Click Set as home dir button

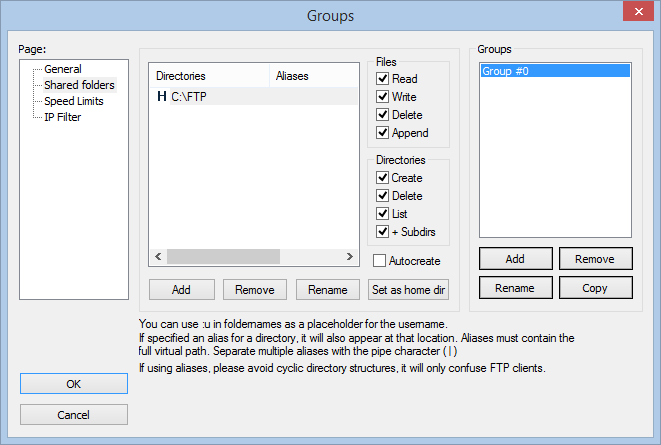pyautogui.click(x=408, y=290)
